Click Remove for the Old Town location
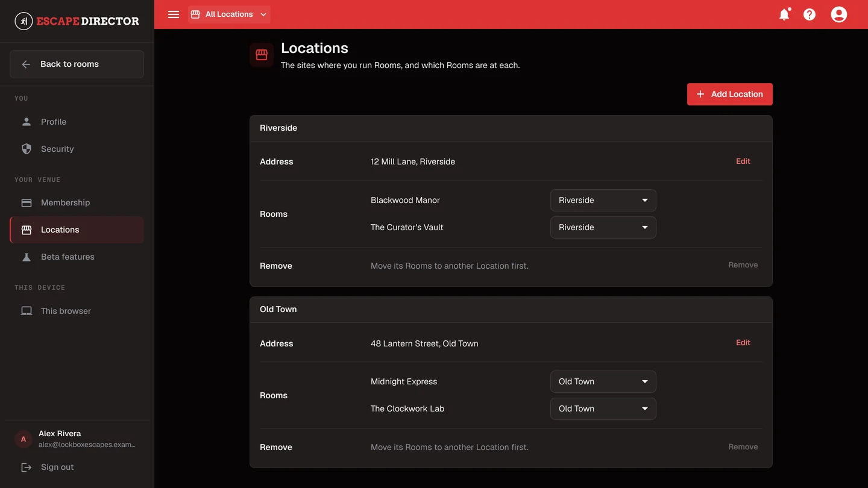868x488 pixels. 743,447
